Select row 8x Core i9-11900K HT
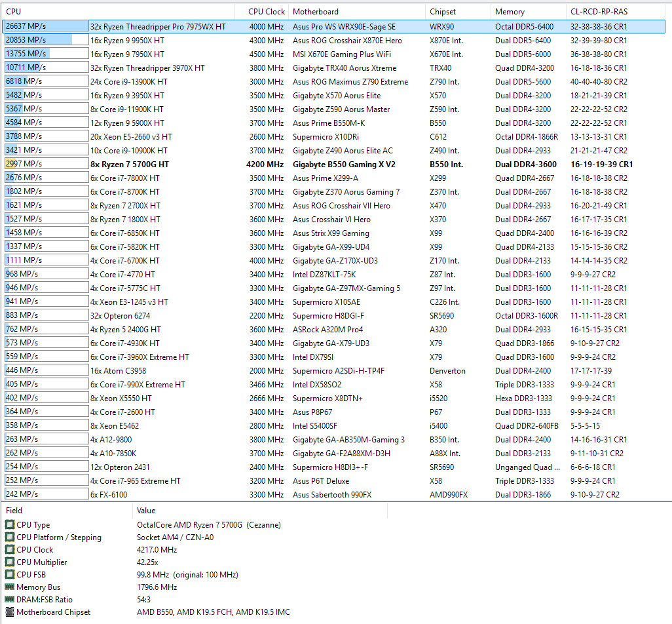672x624 pixels. (333, 109)
